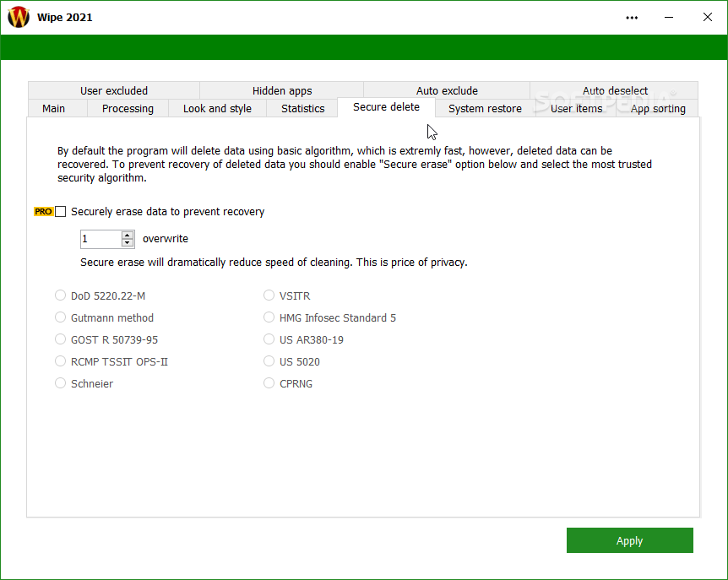
Task: Minimize the Wipe 2021 window
Action: click(x=669, y=18)
